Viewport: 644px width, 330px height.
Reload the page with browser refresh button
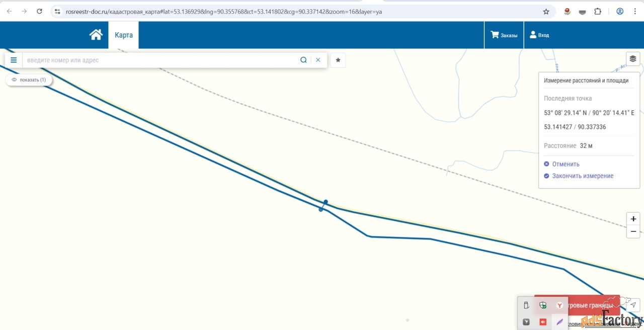pos(39,12)
